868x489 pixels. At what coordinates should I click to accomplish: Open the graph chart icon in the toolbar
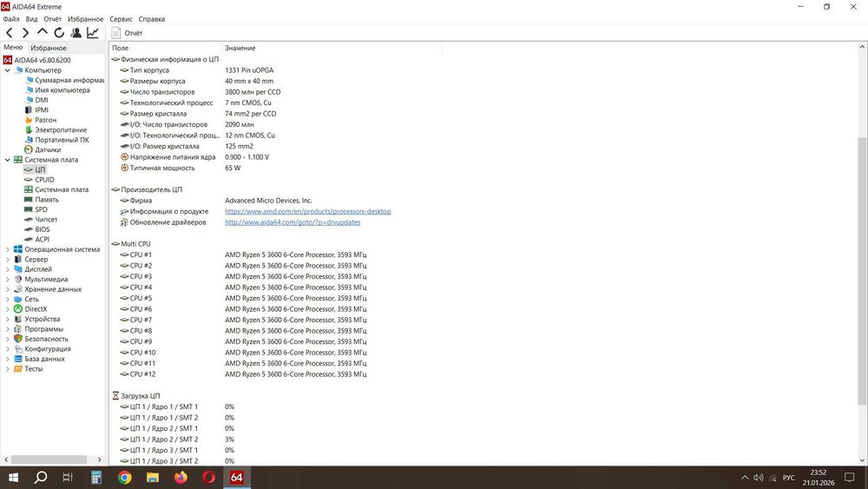93,33
